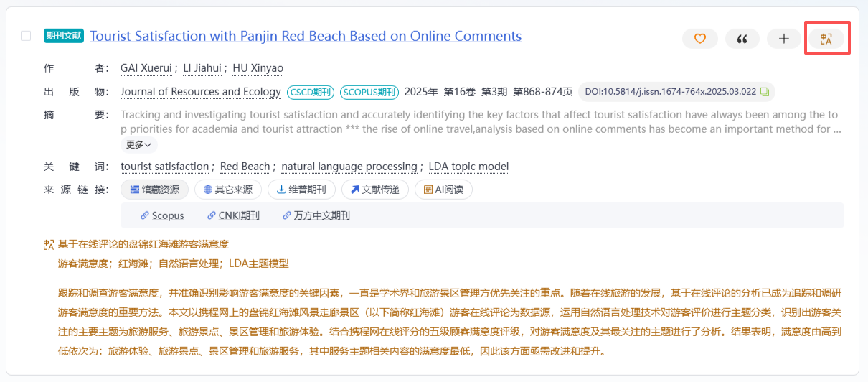Image resolution: width=868 pixels, height=382 pixels.
Task: Click 2025年 publication year text
Action: coord(421,92)
